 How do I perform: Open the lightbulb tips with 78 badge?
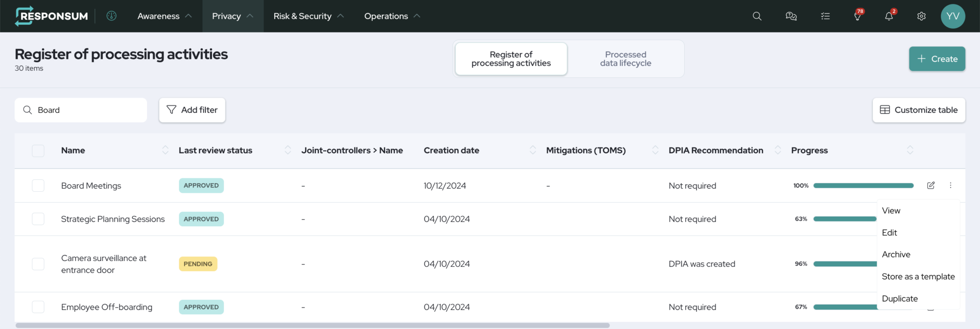pos(858,15)
